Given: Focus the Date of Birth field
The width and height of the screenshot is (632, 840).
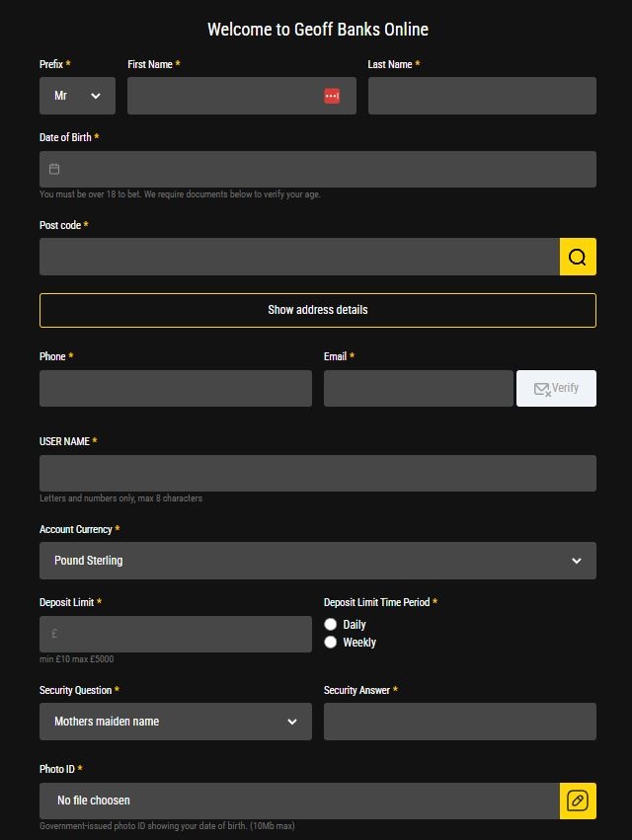Looking at the screenshot, I should click(x=318, y=170).
